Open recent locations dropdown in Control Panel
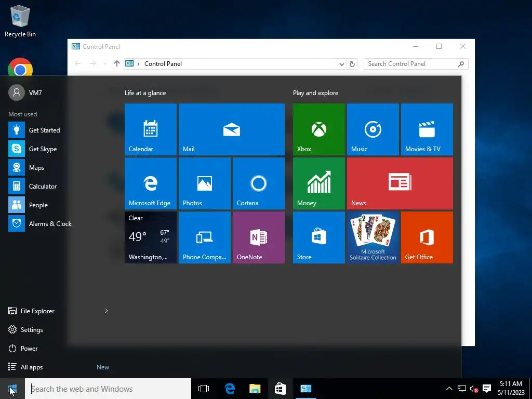Viewport: 532px width, 399px height. pyautogui.click(x=105, y=64)
